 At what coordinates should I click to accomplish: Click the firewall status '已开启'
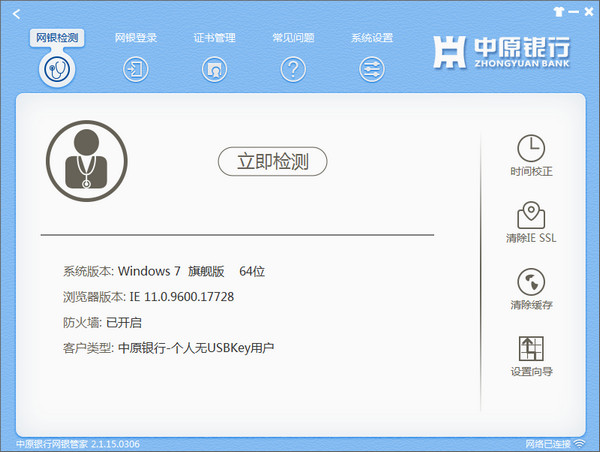point(124,323)
